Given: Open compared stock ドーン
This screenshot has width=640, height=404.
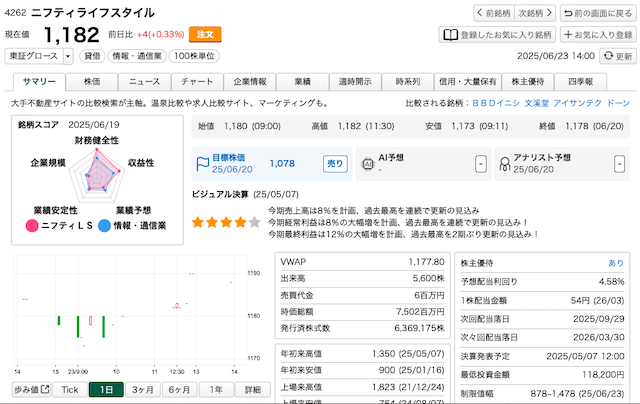Looking at the screenshot, I should tap(618, 103).
